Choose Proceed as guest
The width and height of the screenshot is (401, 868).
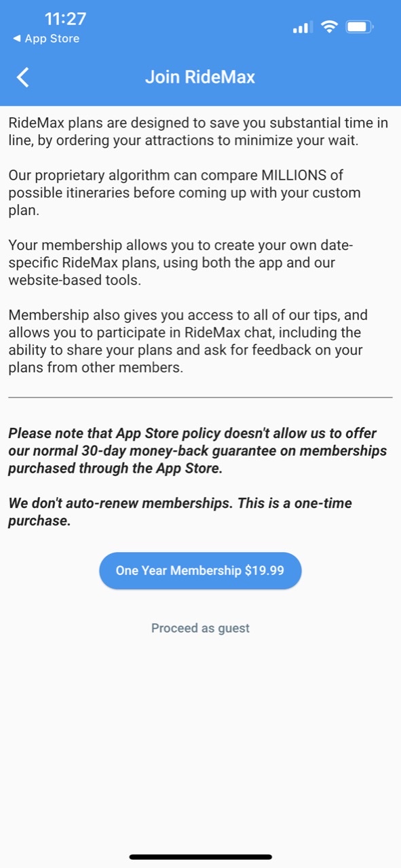click(200, 628)
